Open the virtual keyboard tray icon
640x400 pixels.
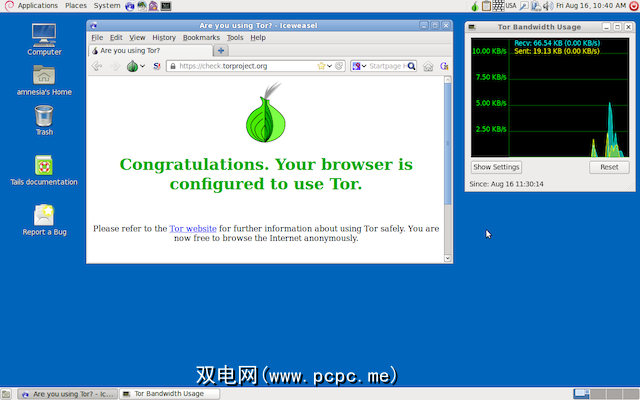[x=498, y=6]
